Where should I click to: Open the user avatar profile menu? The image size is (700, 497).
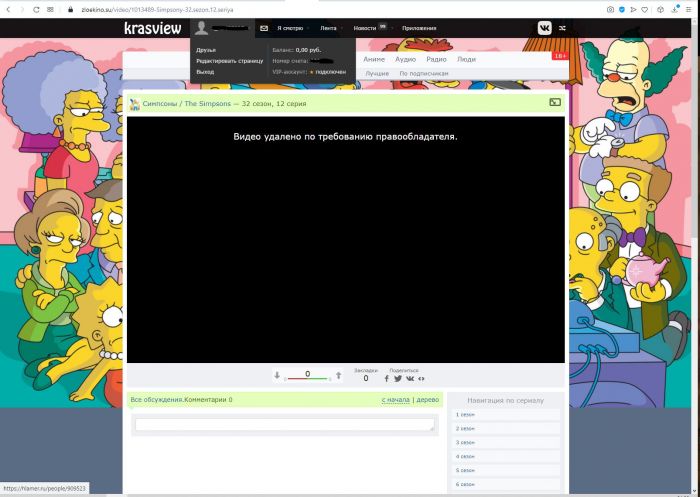[201, 28]
